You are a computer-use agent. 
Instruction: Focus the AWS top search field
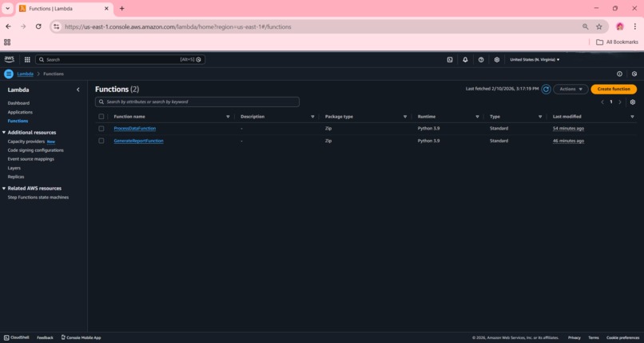tap(120, 59)
